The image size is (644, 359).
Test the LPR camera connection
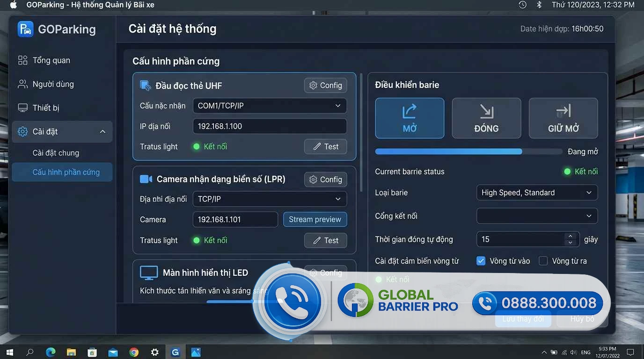click(325, 240)
